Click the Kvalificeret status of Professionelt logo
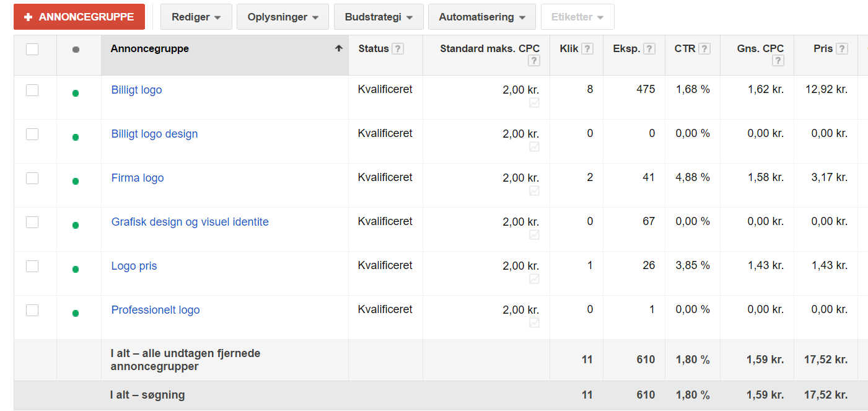This screenshot has height=411, width=868. [385, 309]
